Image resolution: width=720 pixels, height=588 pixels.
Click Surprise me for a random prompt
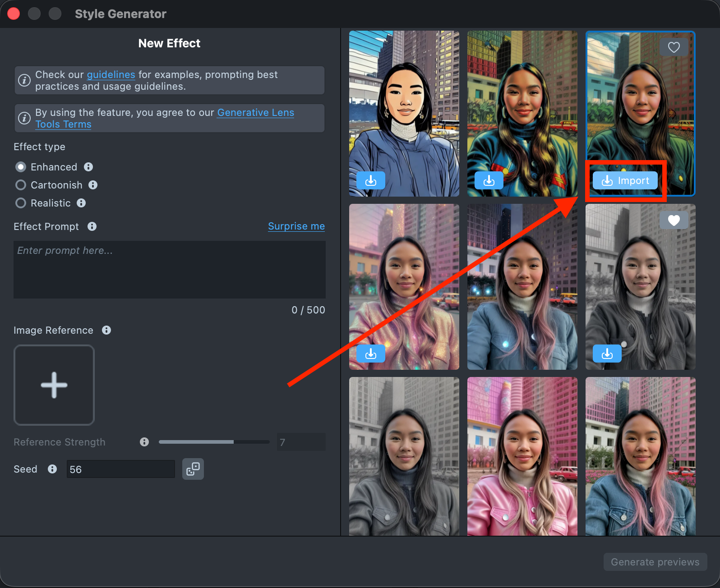coord(296,226)
